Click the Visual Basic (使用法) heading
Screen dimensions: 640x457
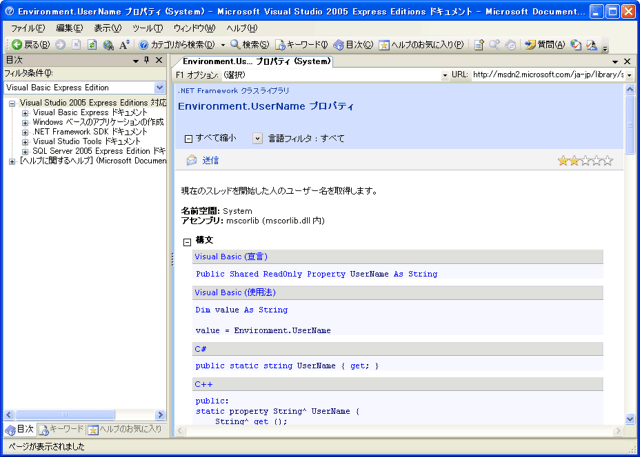point(235,293)
